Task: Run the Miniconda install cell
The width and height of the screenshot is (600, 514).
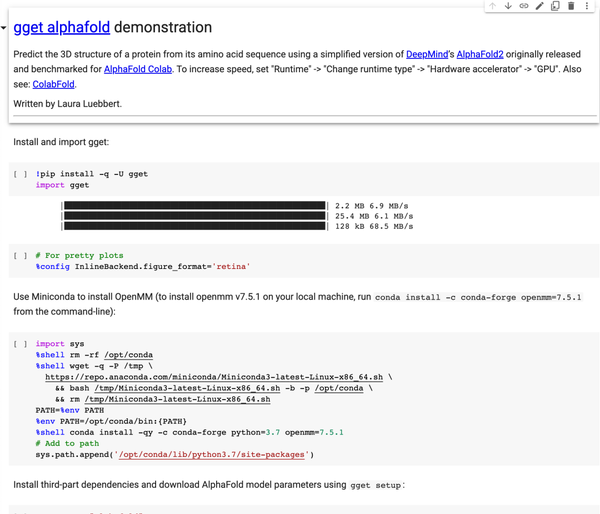Action: pos(20,344)
